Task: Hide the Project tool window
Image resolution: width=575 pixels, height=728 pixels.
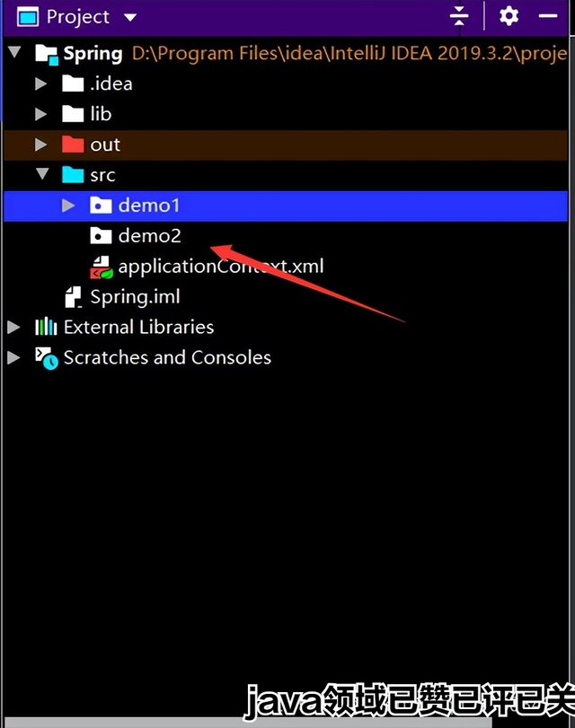Action: tap(548, 16)
